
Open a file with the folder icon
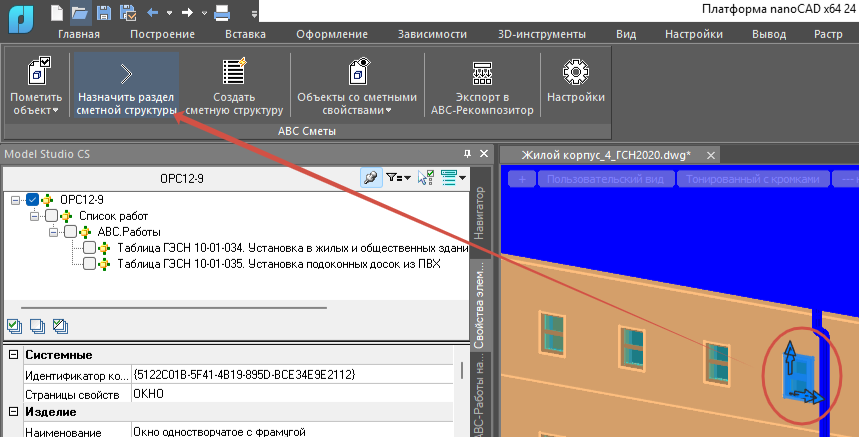[80, 12]
